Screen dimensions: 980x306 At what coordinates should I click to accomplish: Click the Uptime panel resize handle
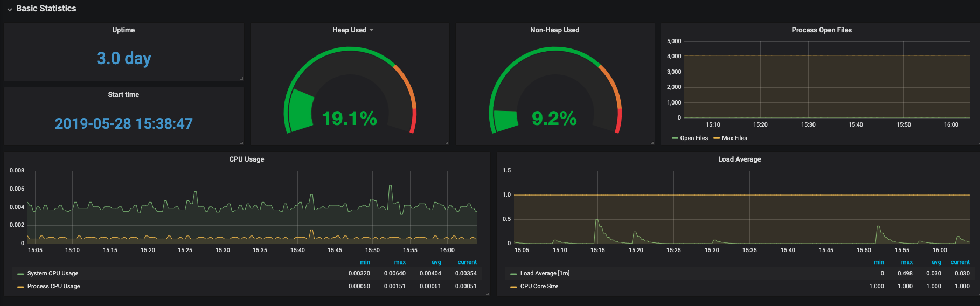[241, 78]
